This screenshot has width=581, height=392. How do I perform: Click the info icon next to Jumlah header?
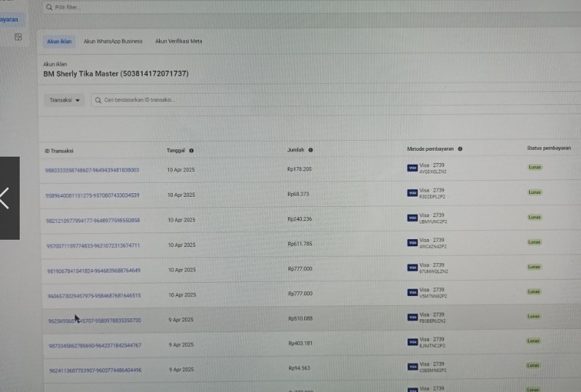tap(310, 150)
